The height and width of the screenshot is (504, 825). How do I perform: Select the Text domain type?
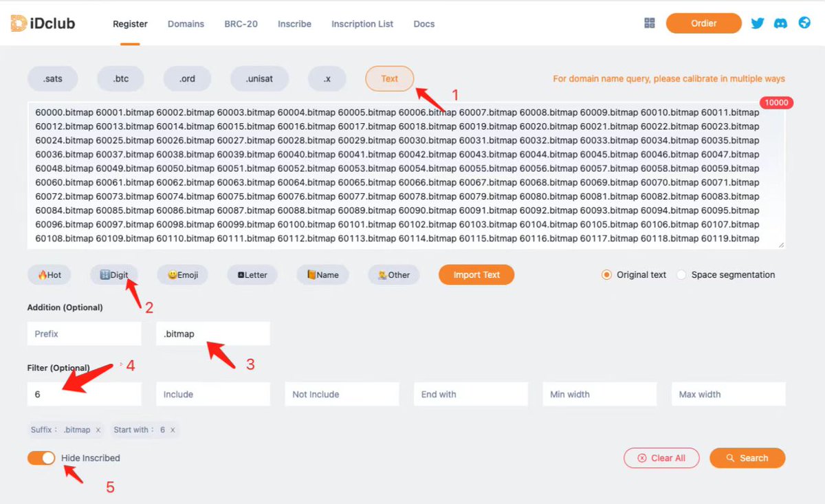(x=390, y=78)
